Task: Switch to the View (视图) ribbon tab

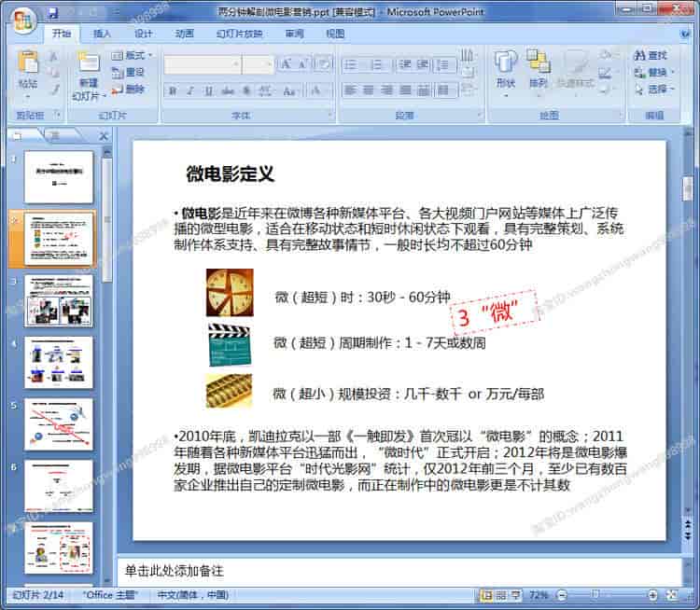Action: 335,34
